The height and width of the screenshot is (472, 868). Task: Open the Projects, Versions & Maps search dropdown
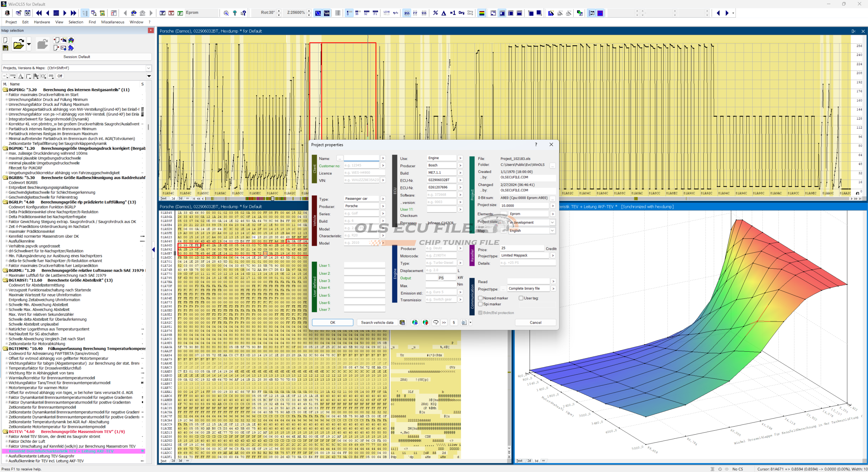(x=149, y=68)
